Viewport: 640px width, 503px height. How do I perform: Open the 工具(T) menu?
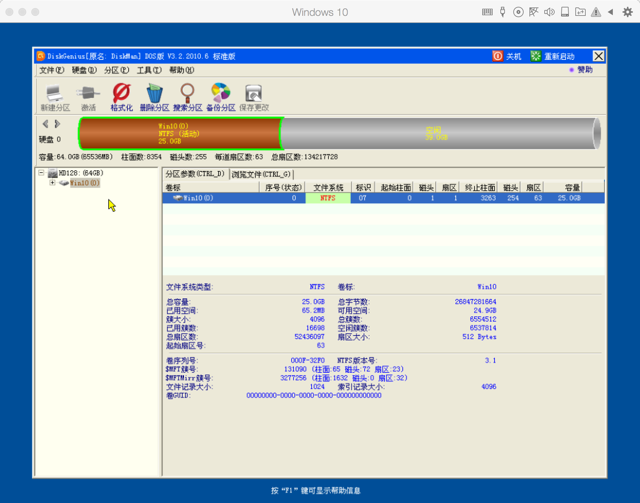pos(149,70)
